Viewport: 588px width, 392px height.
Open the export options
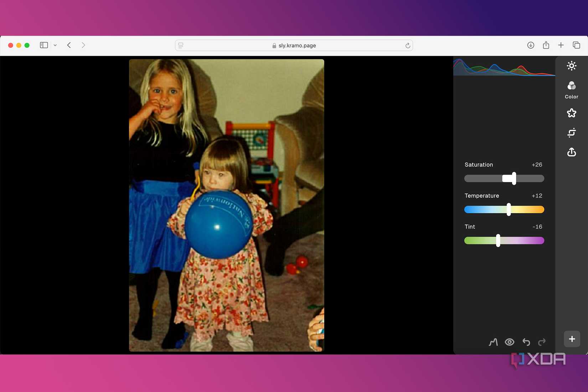pyautogui.click(x=571, y=152)
